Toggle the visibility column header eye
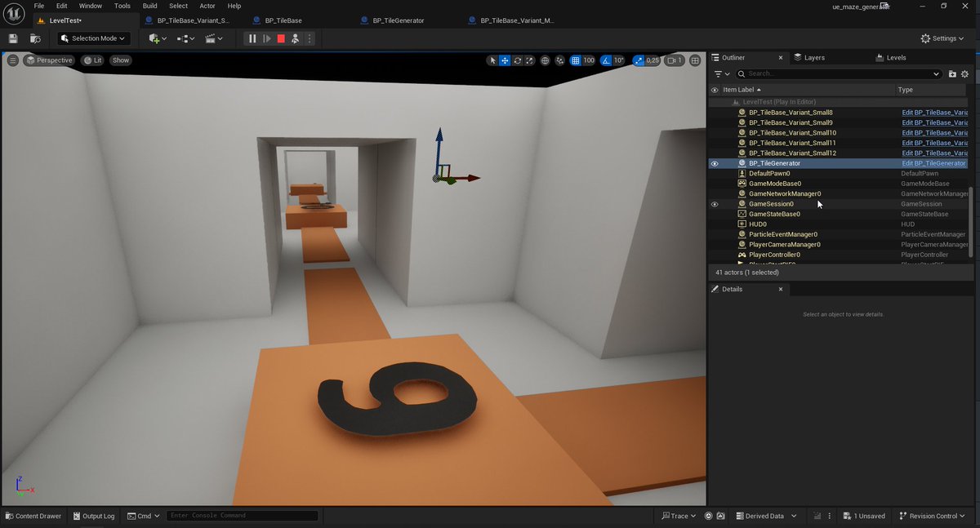Viewport: 980px width, 528px height. [x=715, y=90]
